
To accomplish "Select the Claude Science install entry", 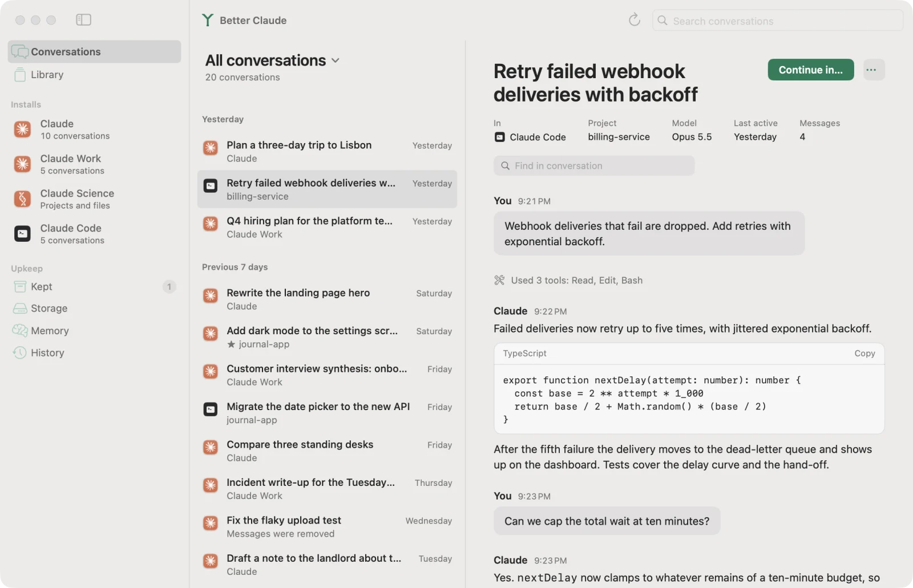I will 94,199.
